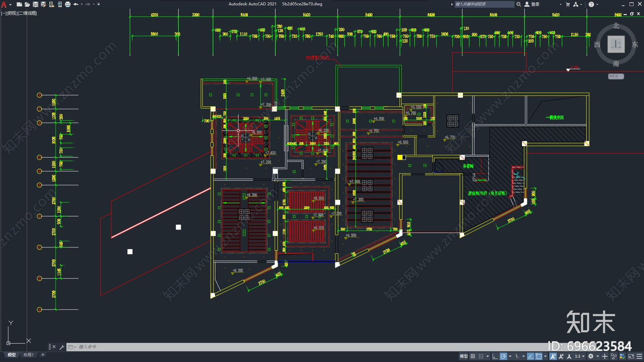Toggle polar tracking in status bar
The image size is (644, 362).
pyautogui.click(x=504, y=356)
